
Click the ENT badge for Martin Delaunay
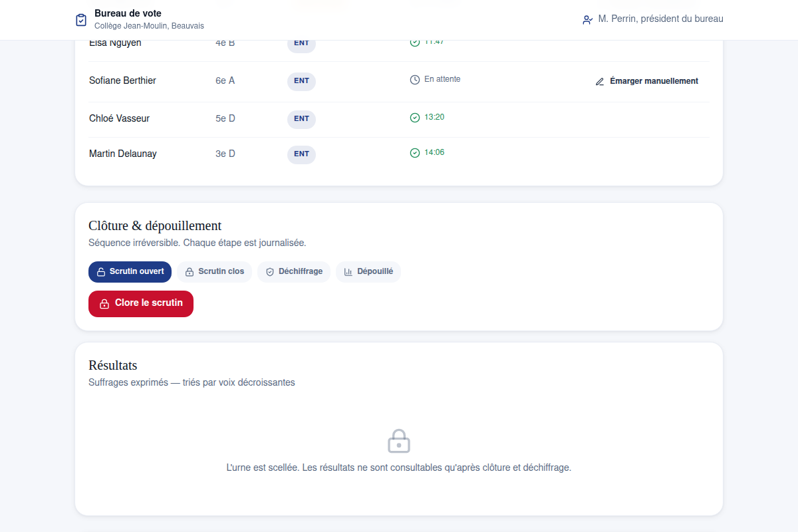pos(301,154)
